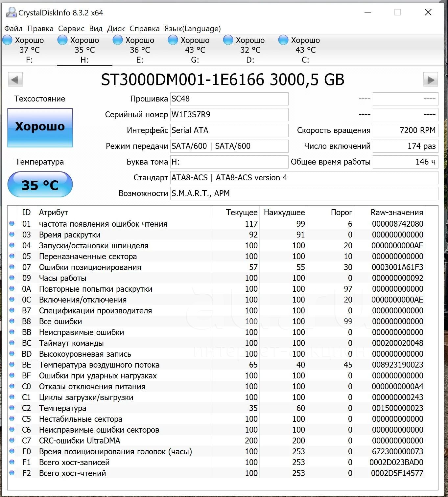This screenshot has height=497, width=448.
Task: Click status dot for Ошибки позиционирования row
Action: pyautogui.click(x=12, y=267)
